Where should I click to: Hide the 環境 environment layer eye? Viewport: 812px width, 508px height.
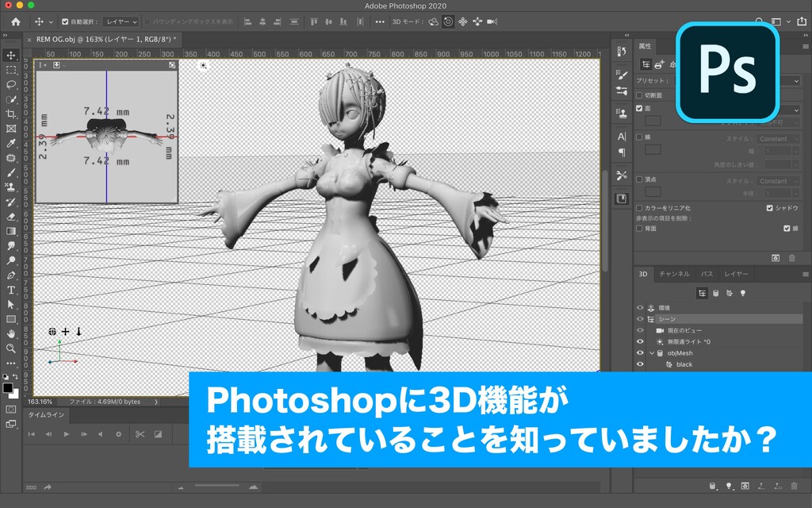pyautogui.click(x=640, y=308)
